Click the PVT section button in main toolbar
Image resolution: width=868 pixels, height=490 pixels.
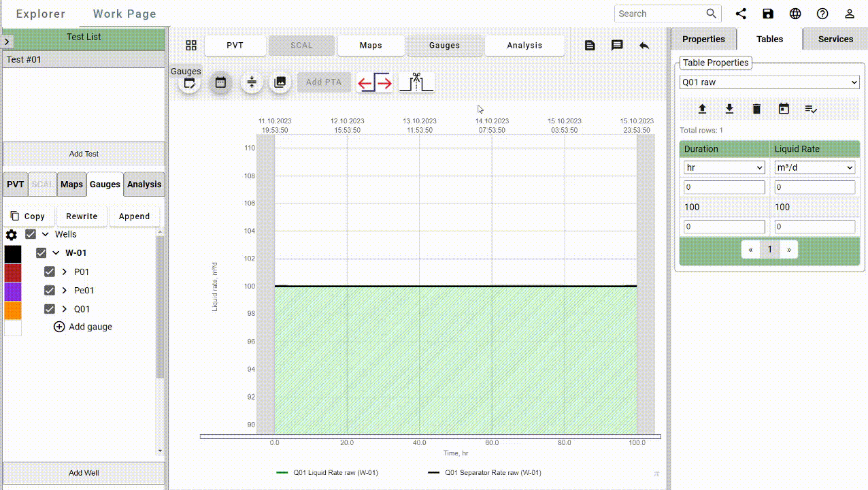coord(235,46)
